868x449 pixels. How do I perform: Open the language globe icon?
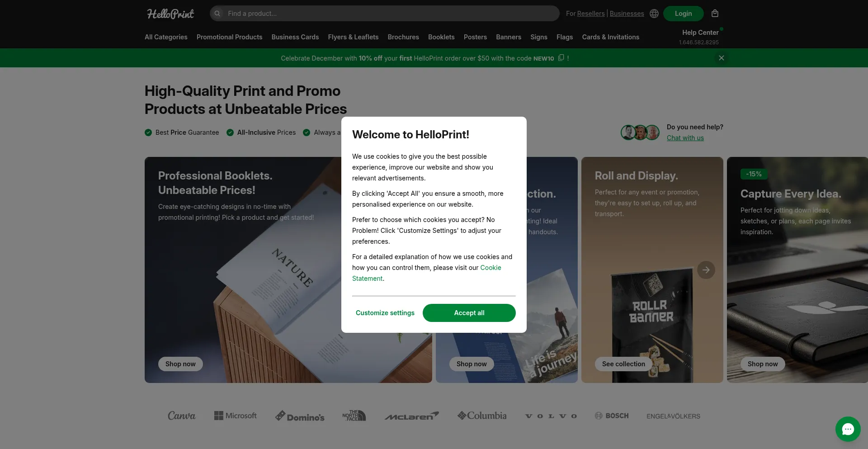pos(654,14)
